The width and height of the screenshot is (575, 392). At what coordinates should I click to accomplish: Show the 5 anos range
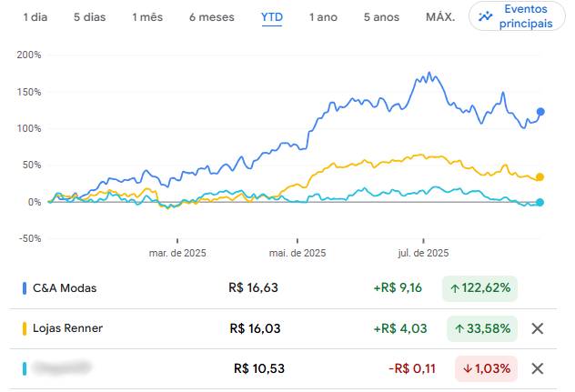tap(380, 17)
